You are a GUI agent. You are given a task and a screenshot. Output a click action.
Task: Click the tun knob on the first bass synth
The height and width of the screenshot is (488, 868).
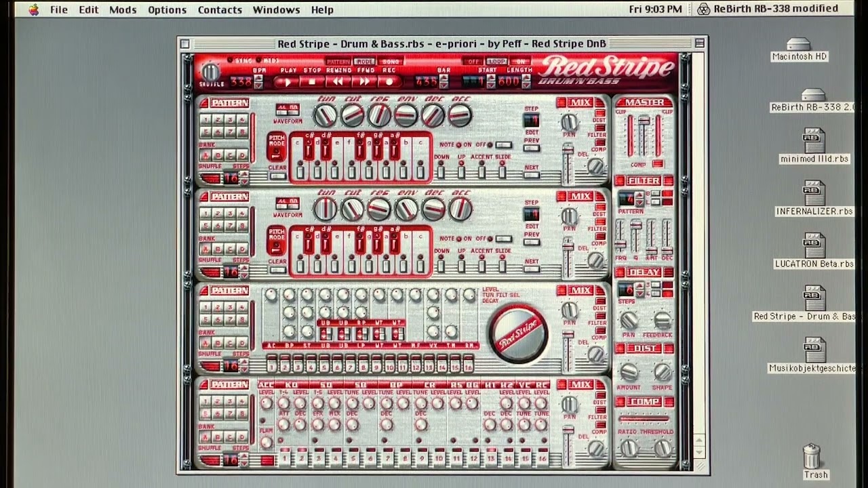pyautogui.click(x=325, y=116)
